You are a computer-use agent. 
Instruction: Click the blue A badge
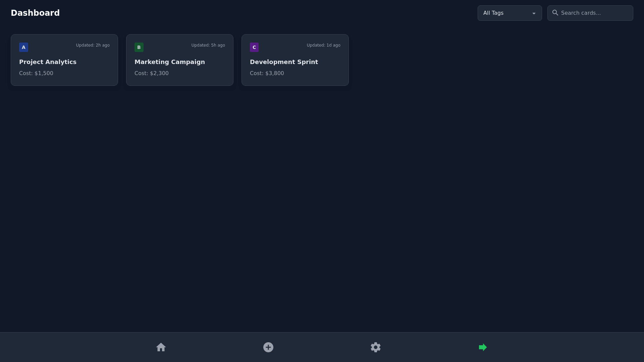23,47
